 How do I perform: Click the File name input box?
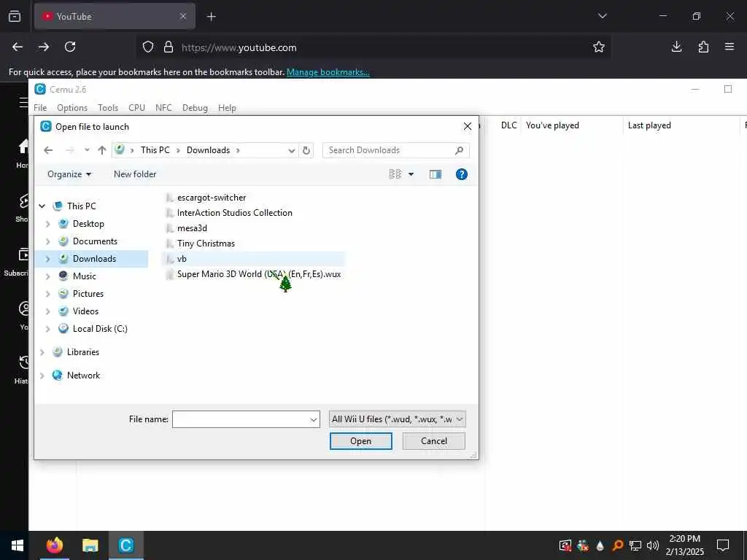[241, 419]
